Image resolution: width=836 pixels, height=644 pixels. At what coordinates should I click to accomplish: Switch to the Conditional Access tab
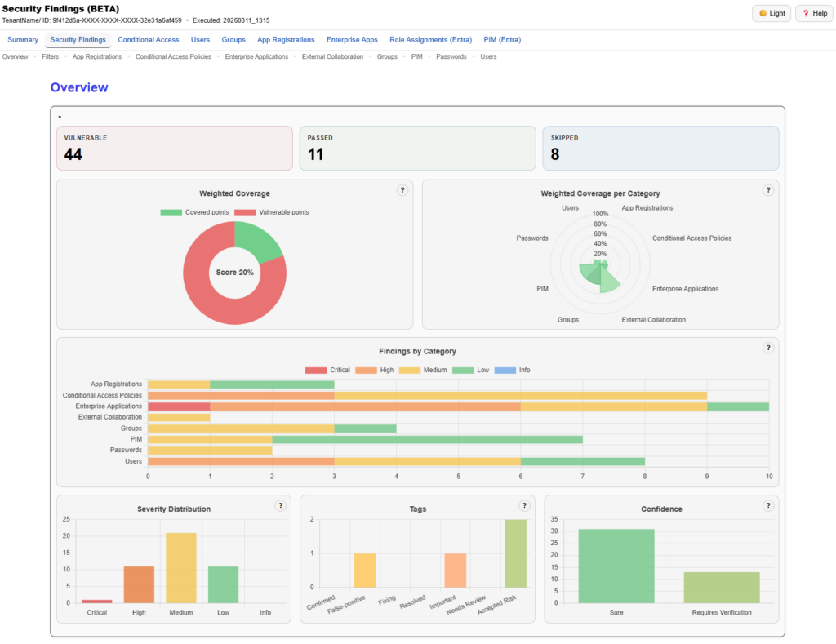click(x=149, y=39)
